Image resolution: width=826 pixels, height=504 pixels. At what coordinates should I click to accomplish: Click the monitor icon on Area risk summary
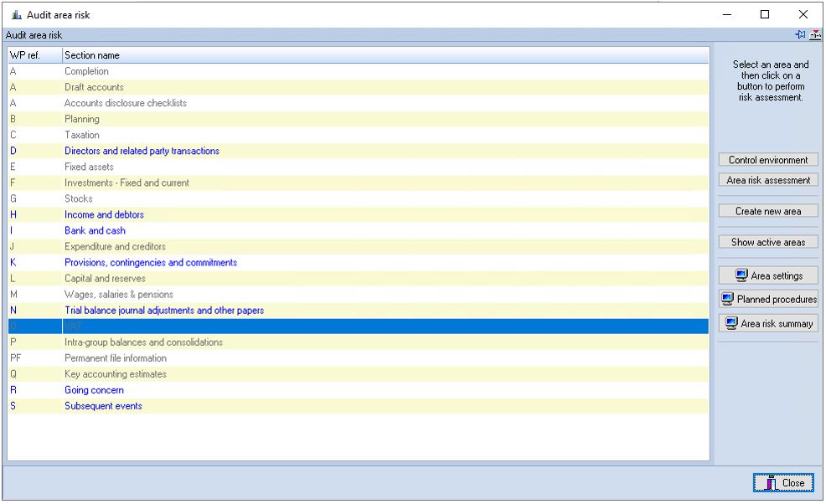coord(731,323)
